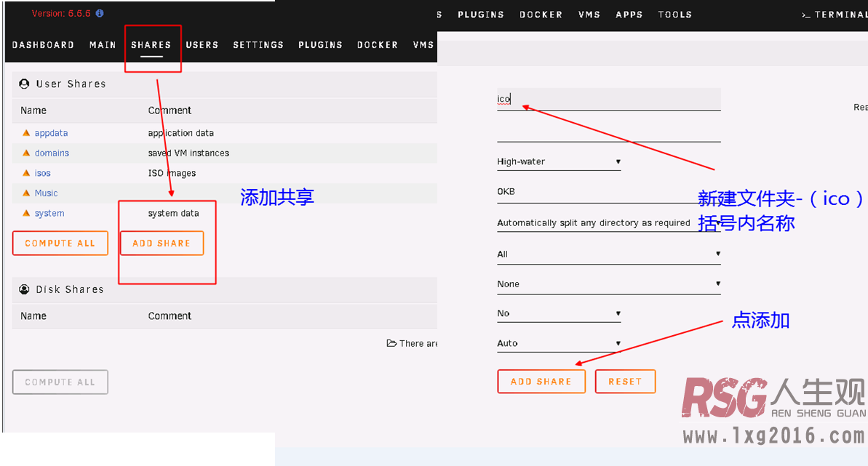Open the None excluded disks dropdown
The width and height of the screenshot is (868, 466).
point(609,284)
